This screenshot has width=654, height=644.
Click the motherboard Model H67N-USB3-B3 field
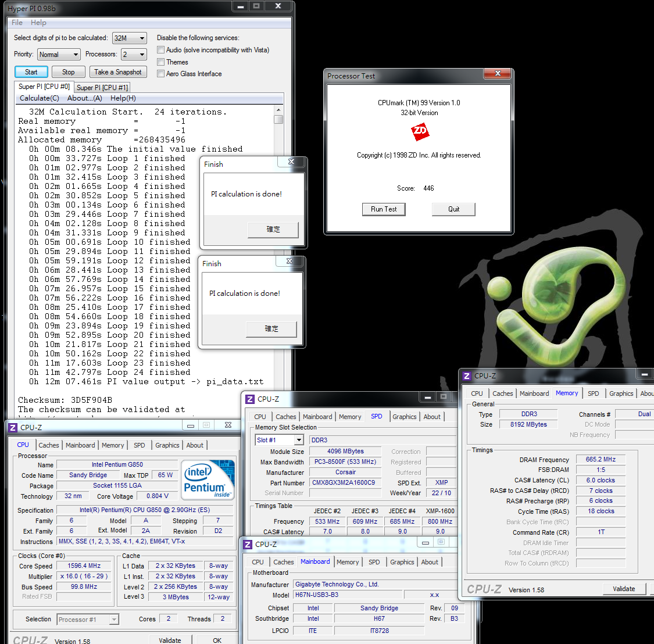tap(348, 595)
